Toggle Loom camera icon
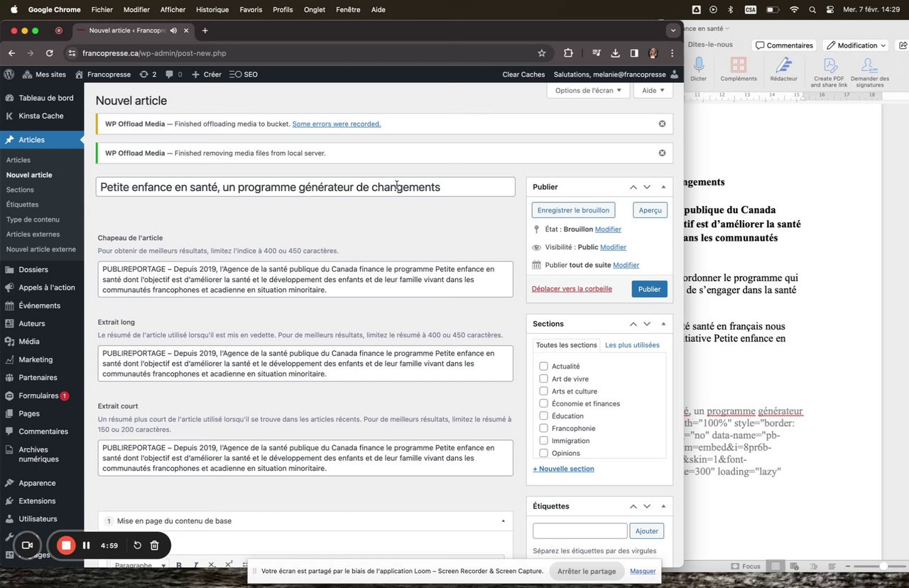 [x=28, y=545]
